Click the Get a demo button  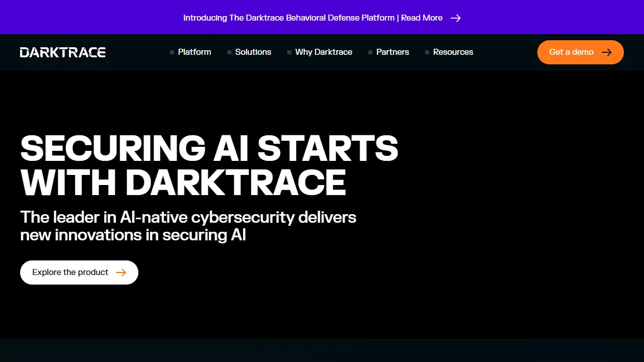581,52
